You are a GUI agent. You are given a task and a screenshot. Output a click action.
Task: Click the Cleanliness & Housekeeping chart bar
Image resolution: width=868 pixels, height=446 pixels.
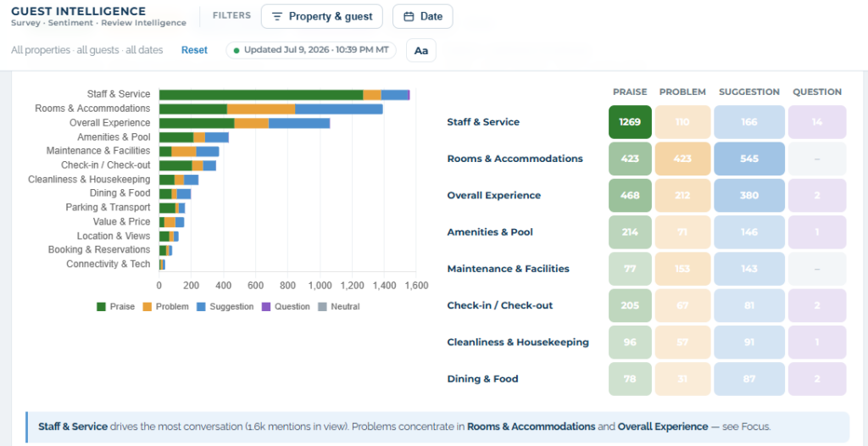pyautogui.click(x=179, y=180)
